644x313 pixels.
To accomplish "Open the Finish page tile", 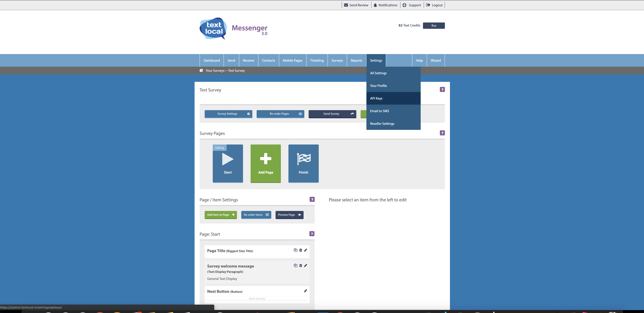I will coord(303,164).
